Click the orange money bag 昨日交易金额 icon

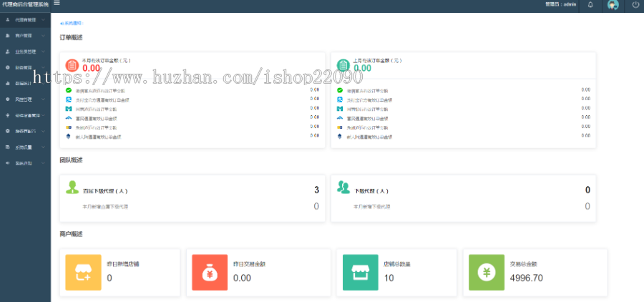210,273
